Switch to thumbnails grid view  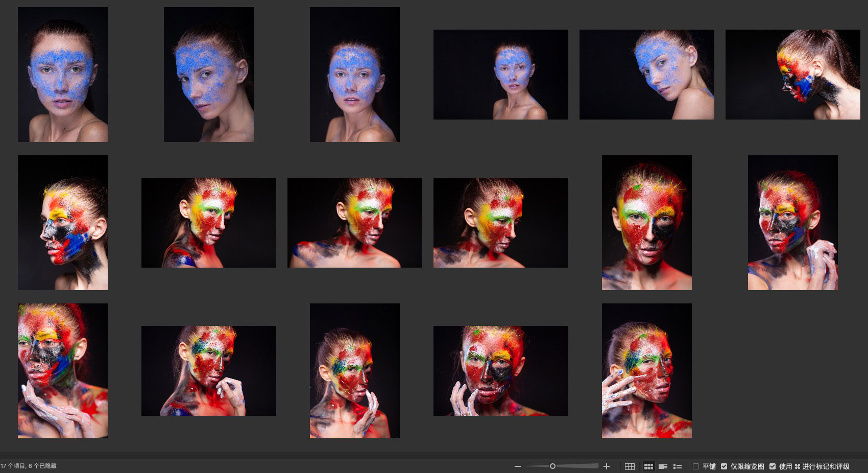(648, 466)
